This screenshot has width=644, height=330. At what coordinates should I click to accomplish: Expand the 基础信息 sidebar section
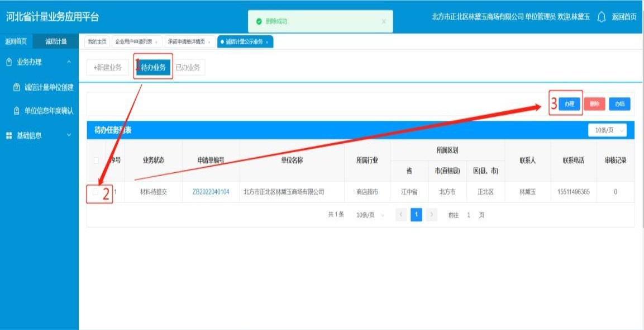69,135
